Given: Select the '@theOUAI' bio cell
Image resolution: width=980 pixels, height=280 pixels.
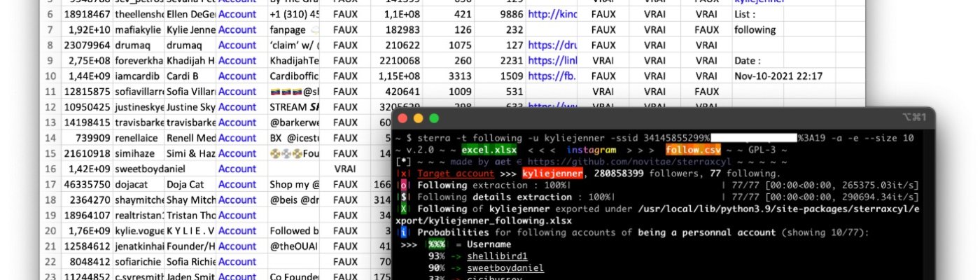Looking at the screenshot, I should coord(294,246).
